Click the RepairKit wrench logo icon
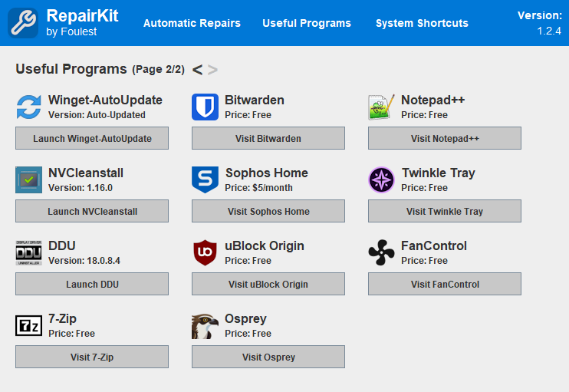This screenshot has width=569, height=392. (23, 23)
